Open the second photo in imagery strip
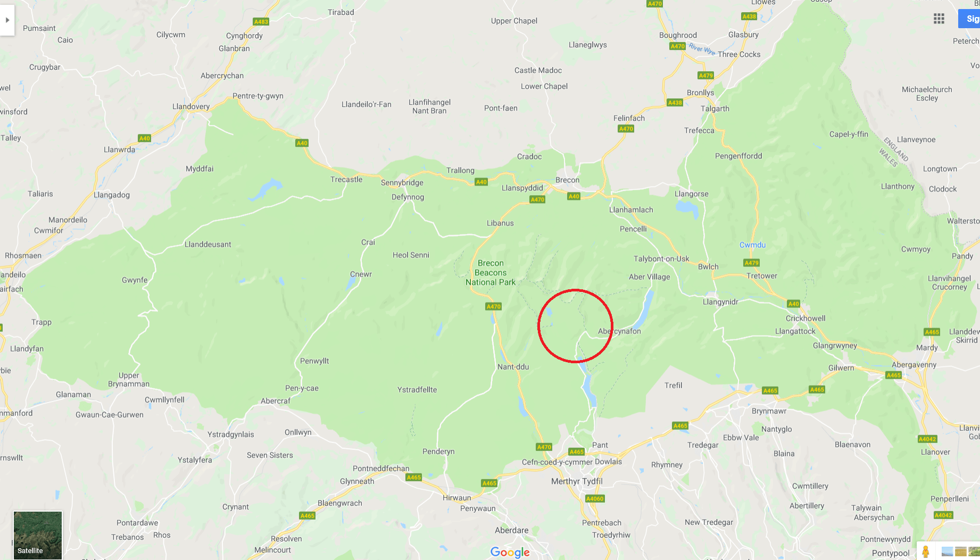 point(961,552)
